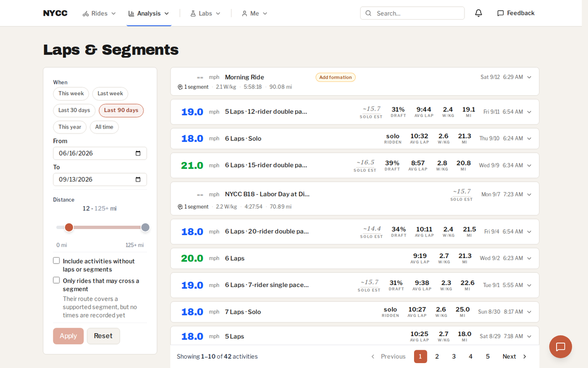
Task: Click the previous page arrow icon
Action: 373,357
